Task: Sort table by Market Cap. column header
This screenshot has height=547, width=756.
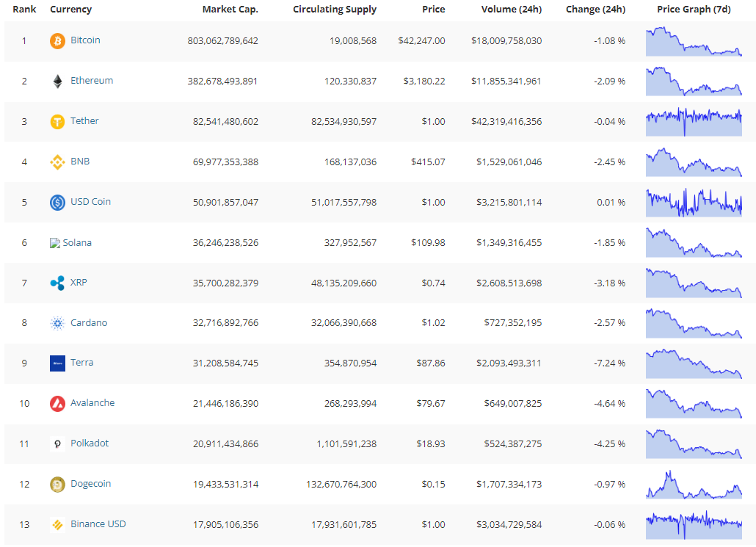Action: pos(230,9)
